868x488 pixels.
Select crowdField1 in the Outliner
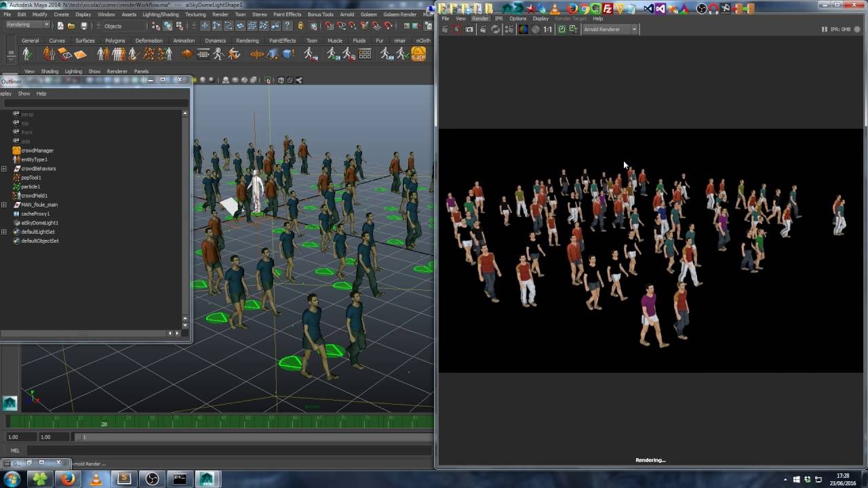[34, 196]
